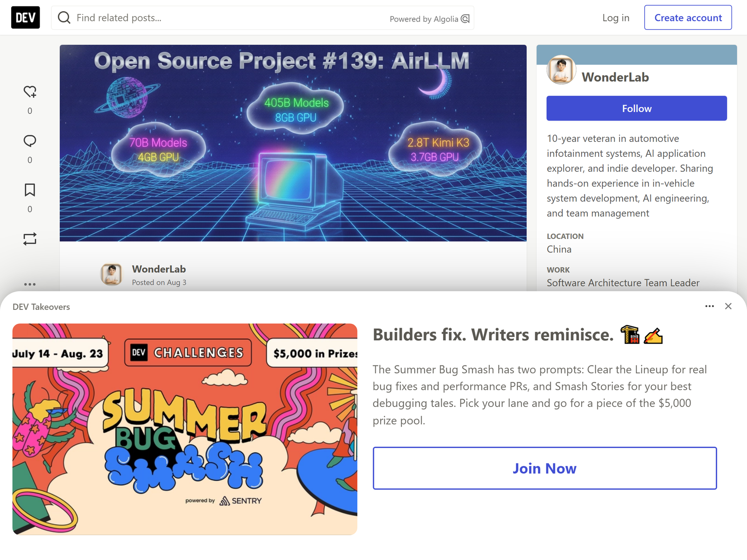Click Software Architecture Team Leader text
The width and height of the screenshot is (747, 560).
click(623, 283)
